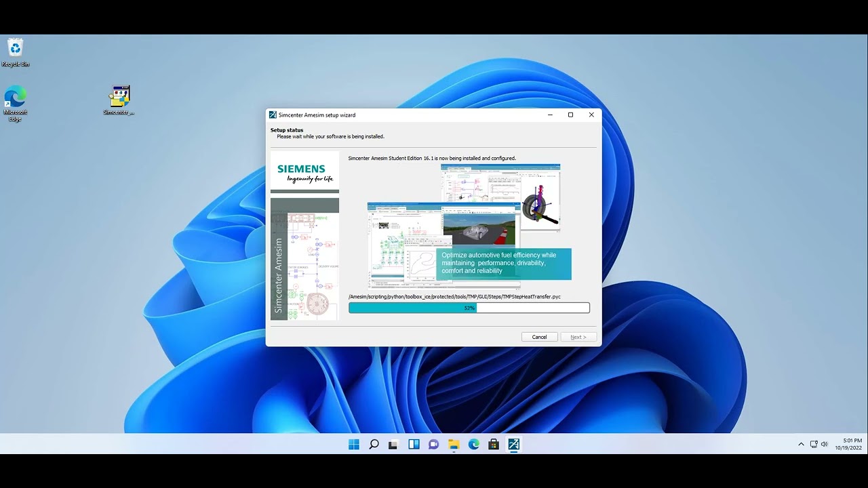Click the greyed Next button

pos(578,337)
